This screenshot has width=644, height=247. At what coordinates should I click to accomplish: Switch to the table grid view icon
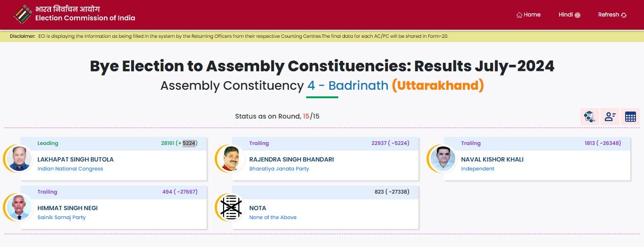(x=630, y=116)
